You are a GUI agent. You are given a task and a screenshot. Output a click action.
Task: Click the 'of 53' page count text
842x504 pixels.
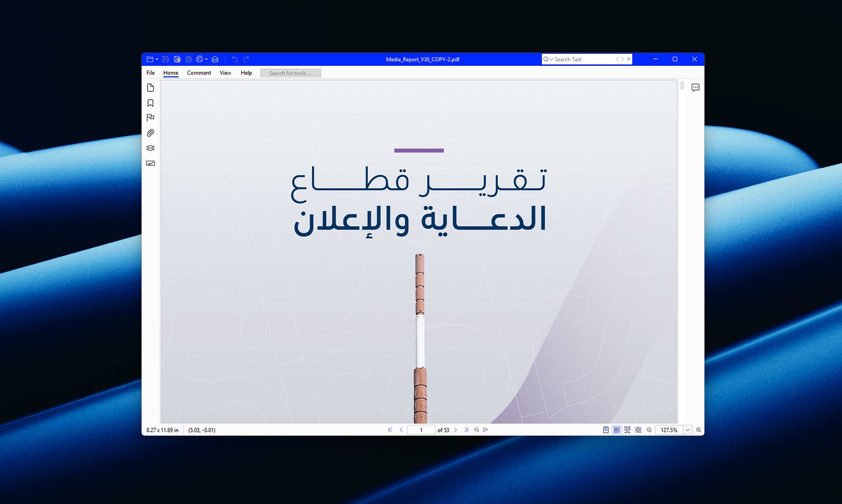pyautogui.click(x=444, y=430)
